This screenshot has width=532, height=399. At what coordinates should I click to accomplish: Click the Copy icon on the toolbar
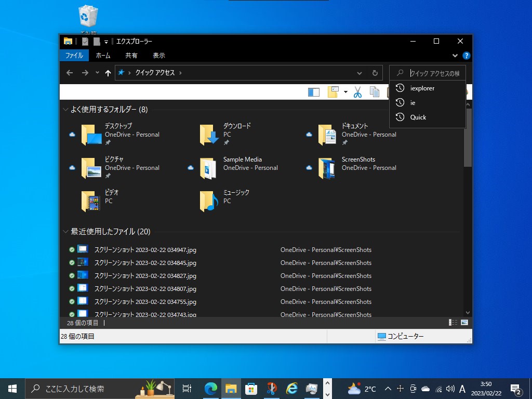point(375,91)
